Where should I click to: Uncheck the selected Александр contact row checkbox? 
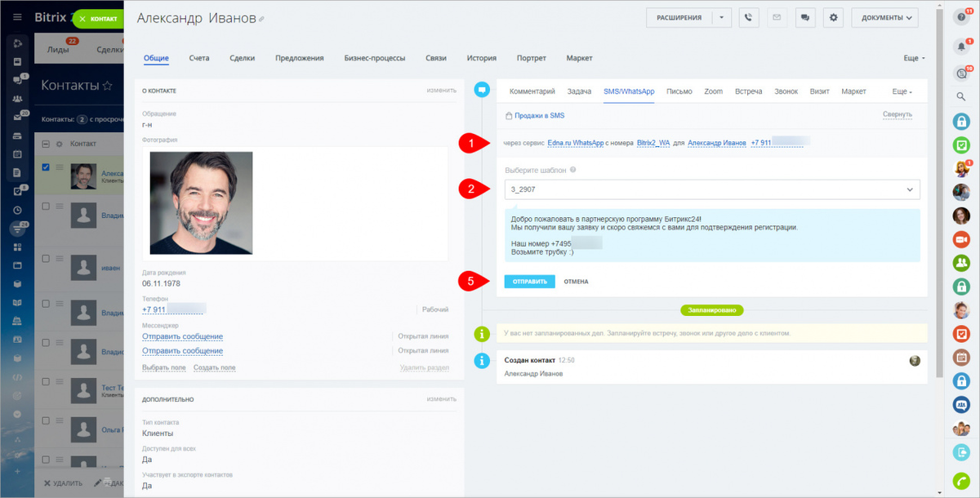[46, 167]
